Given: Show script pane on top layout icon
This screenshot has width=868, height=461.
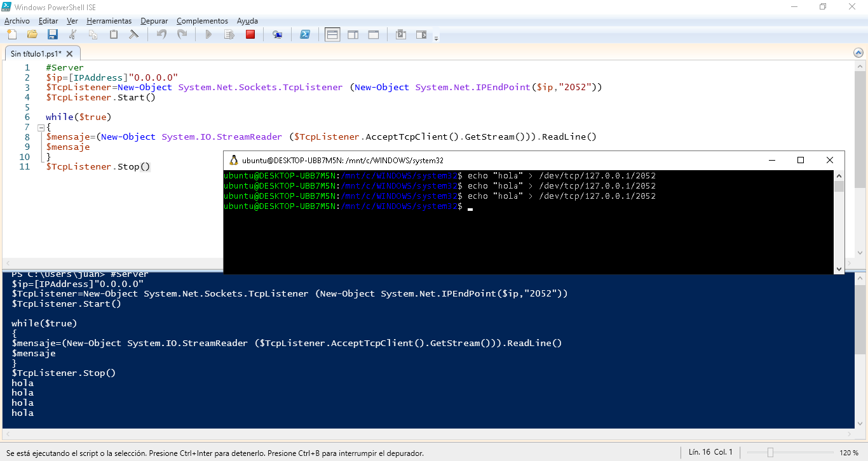Looking at the screenshot, I should click(332, 34).
